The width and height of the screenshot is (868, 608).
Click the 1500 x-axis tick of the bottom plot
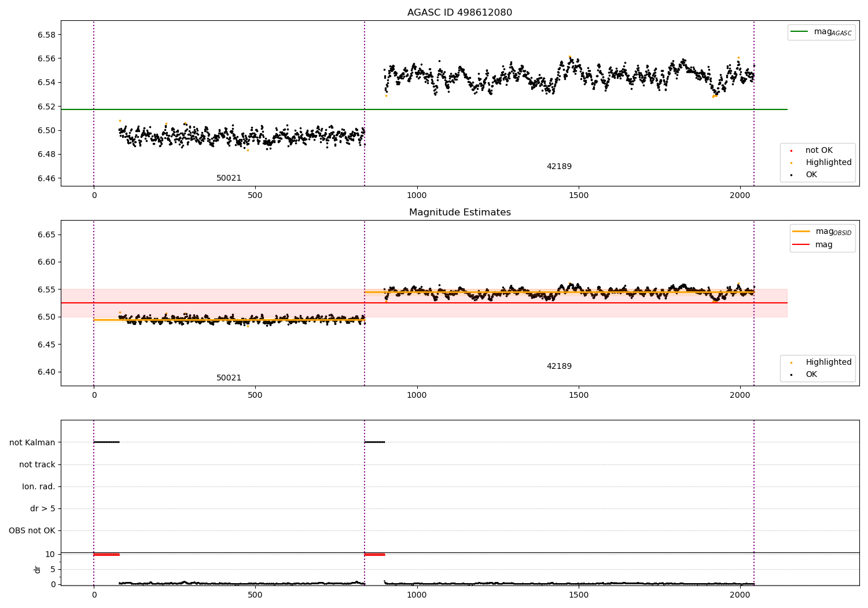coord(578,595)
